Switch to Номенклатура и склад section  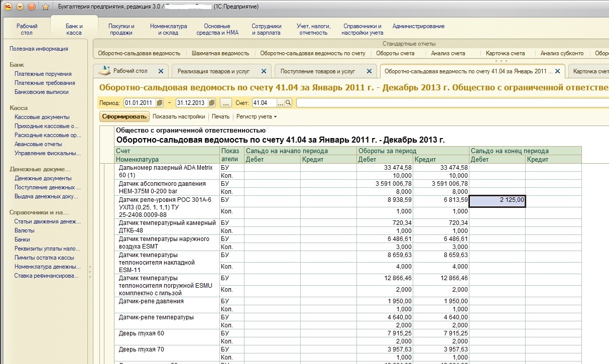(168, 29)
